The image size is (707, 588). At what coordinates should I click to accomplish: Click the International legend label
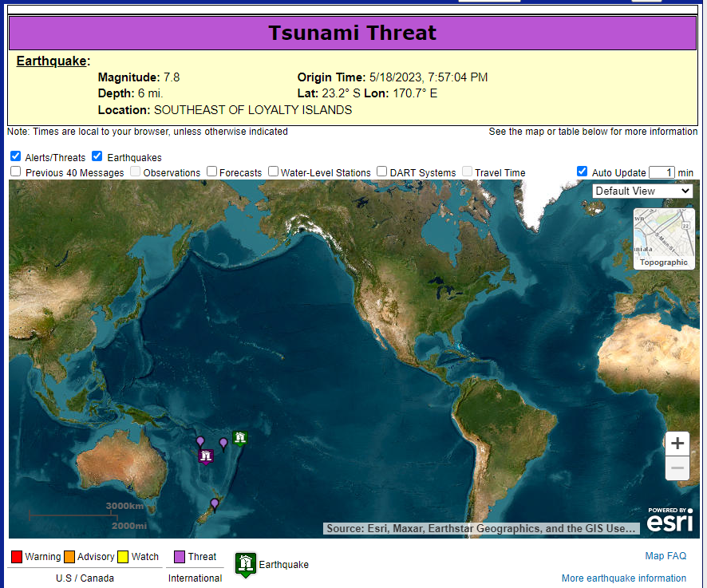tap(196, 578)
